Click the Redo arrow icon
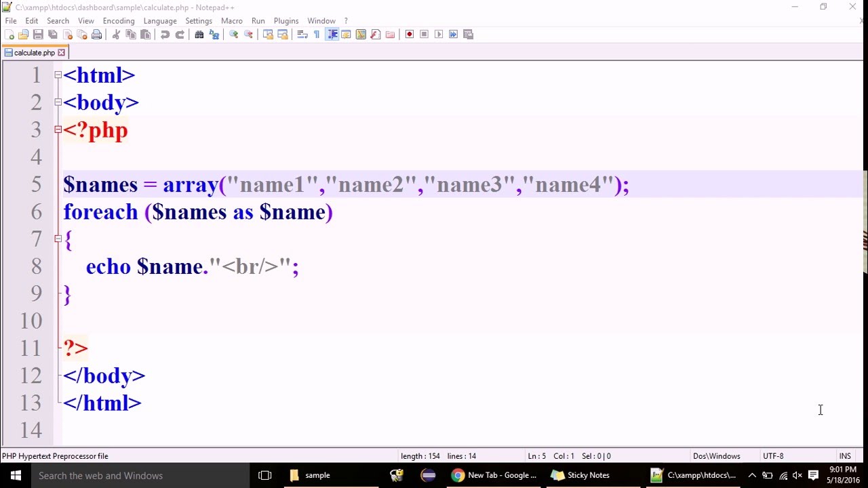The width and height of the screenshot is (868, 488). tap(180, 35)
